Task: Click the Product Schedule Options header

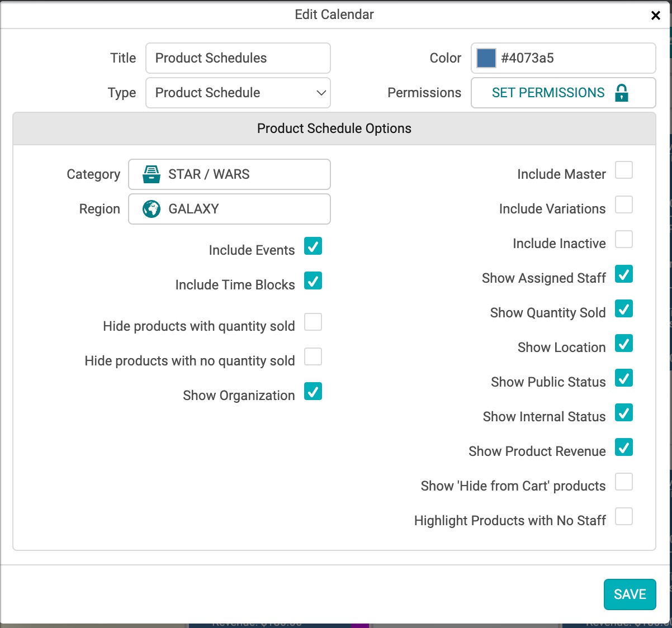Action: tap(334, 129)
